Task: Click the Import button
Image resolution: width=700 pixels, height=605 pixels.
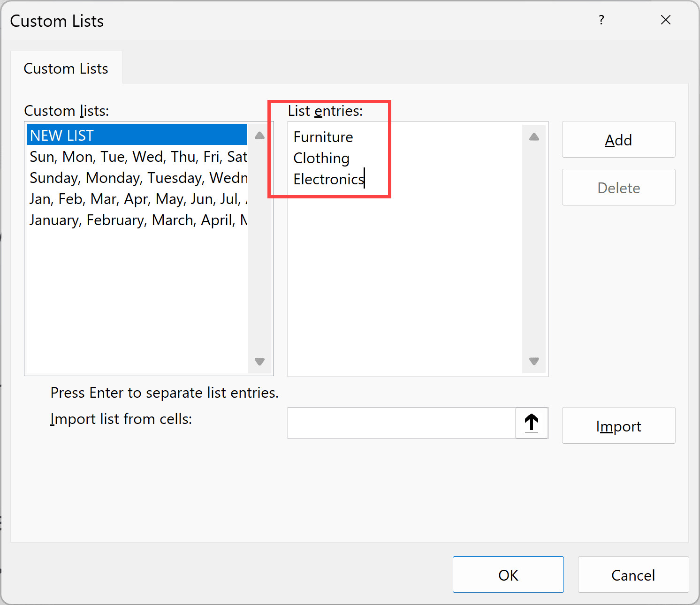Action: click(618, 426)
